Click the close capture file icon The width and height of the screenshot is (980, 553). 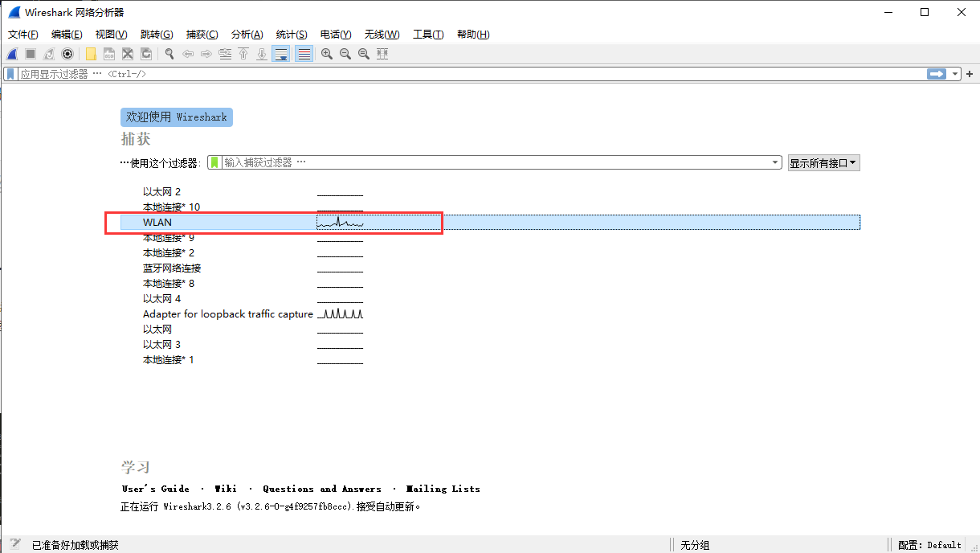tap(128, 54)
